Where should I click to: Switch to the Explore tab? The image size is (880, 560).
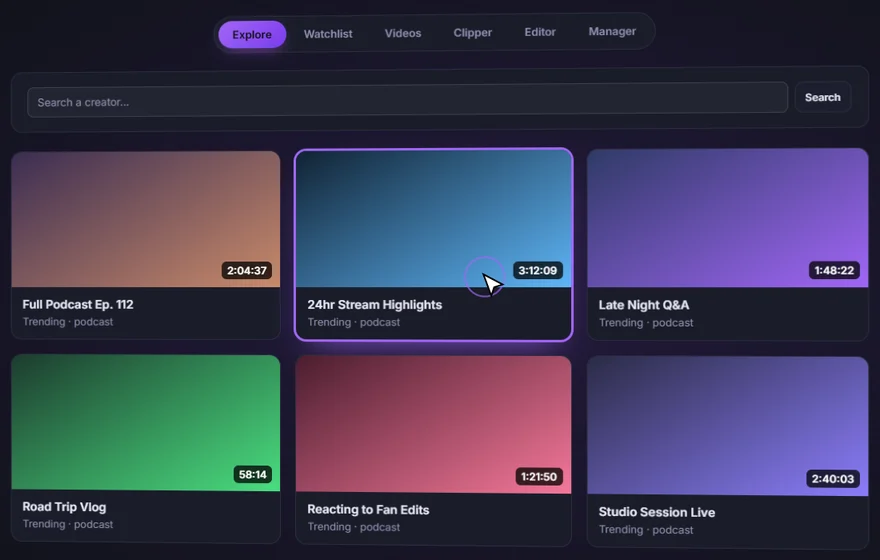252,34
